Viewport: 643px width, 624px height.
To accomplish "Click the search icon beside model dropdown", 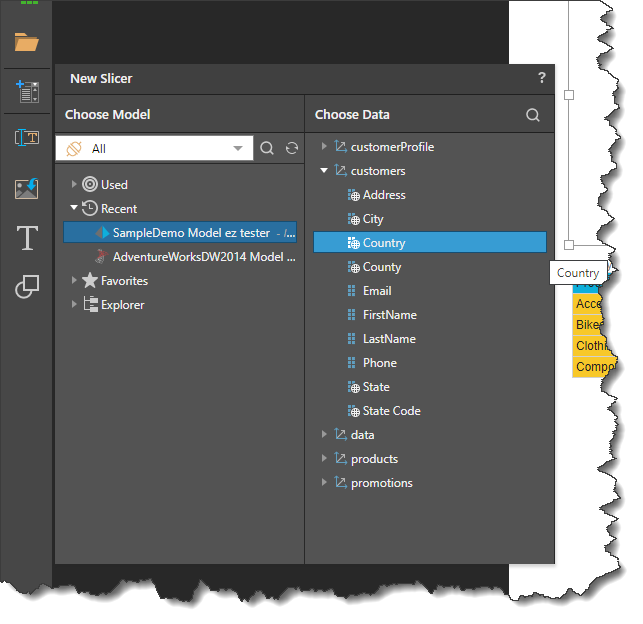I will (267, 148).
